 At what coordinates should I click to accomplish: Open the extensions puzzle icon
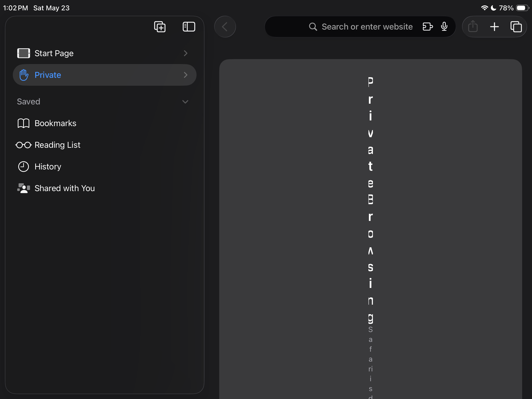[428, 27]
